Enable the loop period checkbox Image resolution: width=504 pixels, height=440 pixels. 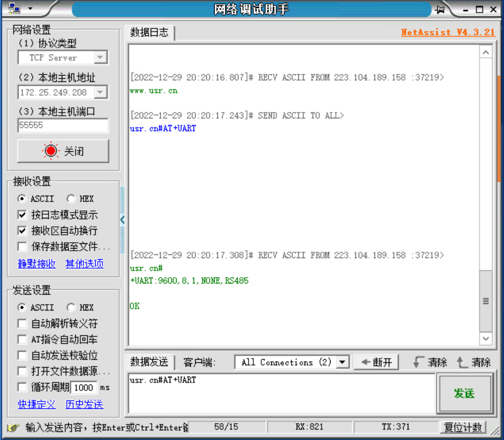(22, 387)
